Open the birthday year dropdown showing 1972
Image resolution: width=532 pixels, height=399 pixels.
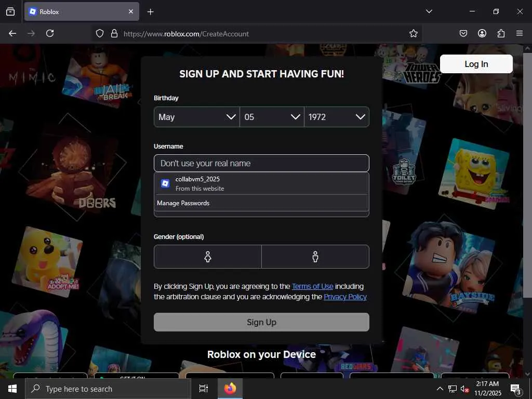pyautogui.click(x=337, y=117)
